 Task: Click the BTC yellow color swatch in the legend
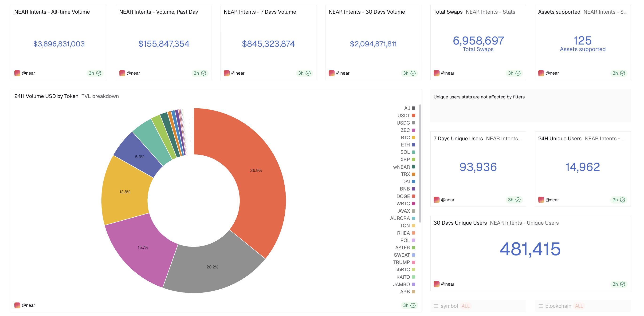pos(413,138)
